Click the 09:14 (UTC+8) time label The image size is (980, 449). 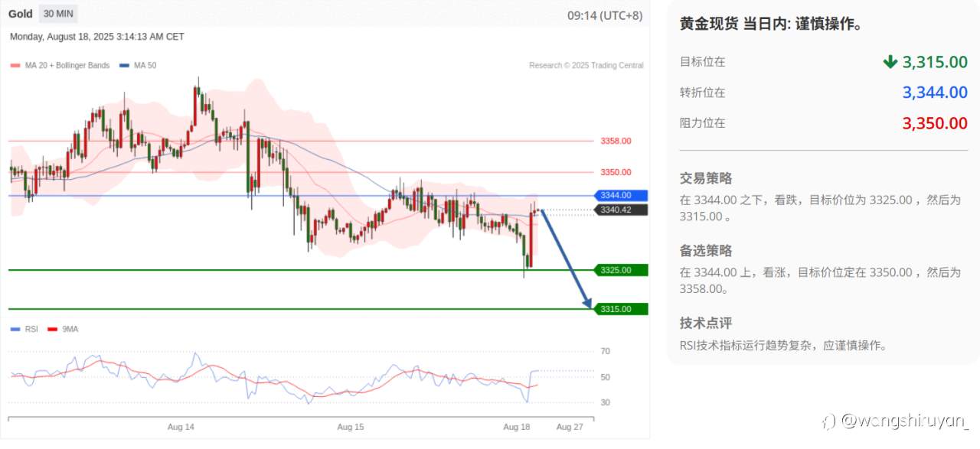point(605,15)
